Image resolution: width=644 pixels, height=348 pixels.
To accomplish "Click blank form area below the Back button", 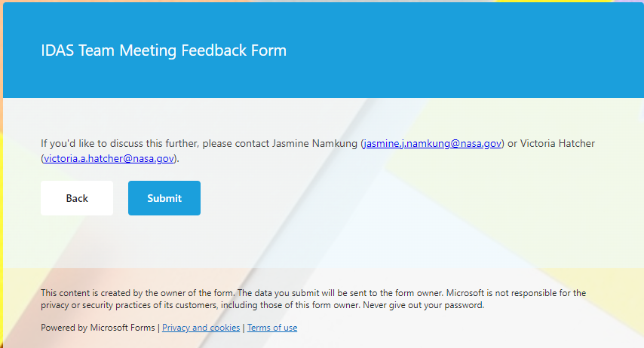I will pyautogui.click(x=77, y=241).
